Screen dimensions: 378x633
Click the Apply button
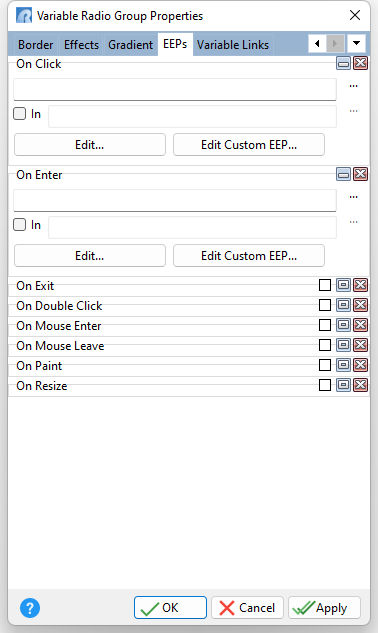(x=324, y=608)
